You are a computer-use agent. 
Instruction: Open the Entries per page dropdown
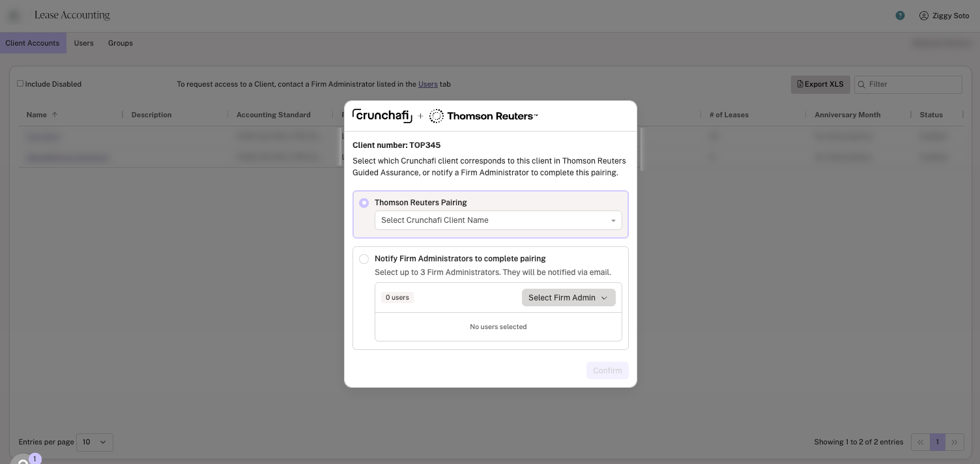click(x=94, y=442)
